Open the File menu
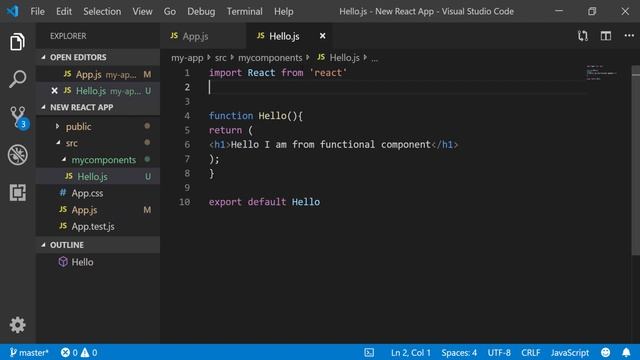 point(38,11)
